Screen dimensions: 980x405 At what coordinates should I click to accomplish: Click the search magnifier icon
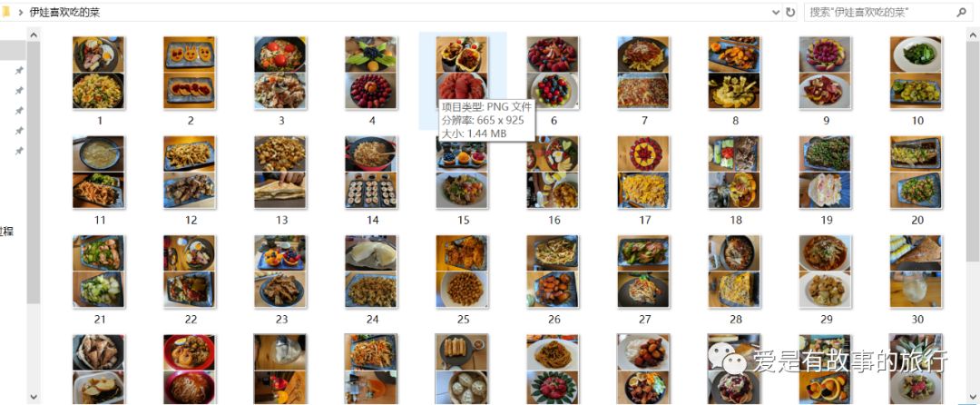[961, 12]
